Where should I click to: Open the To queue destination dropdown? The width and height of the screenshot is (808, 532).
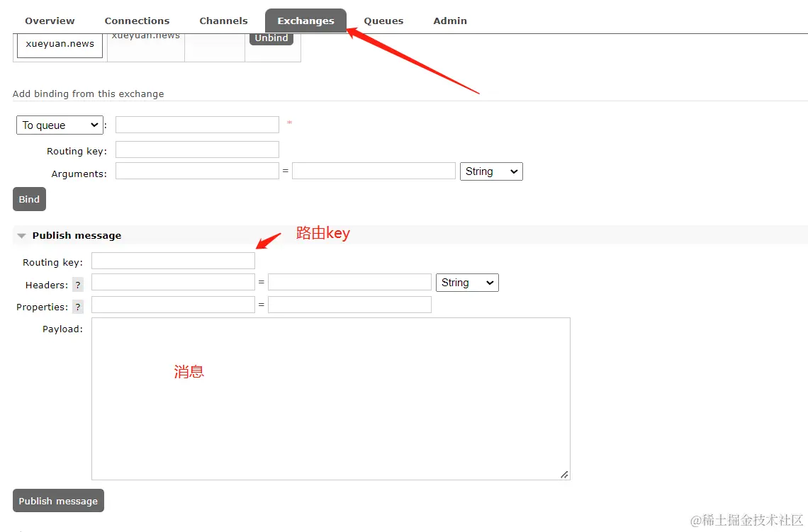click(60, 125)
